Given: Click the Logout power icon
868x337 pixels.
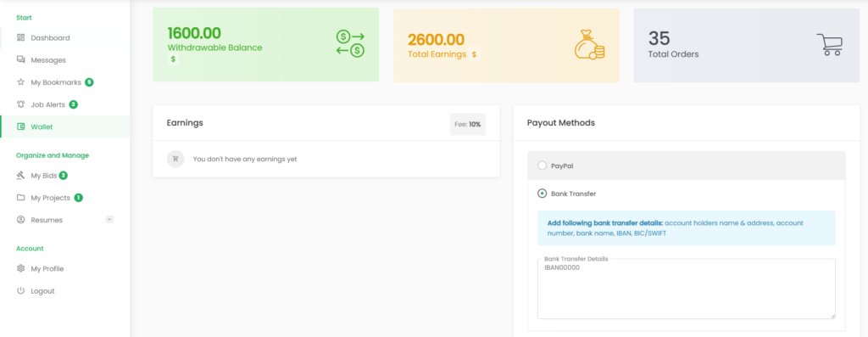Looking at the screenshot, I should pyautogui.click(x=21, y=290).
